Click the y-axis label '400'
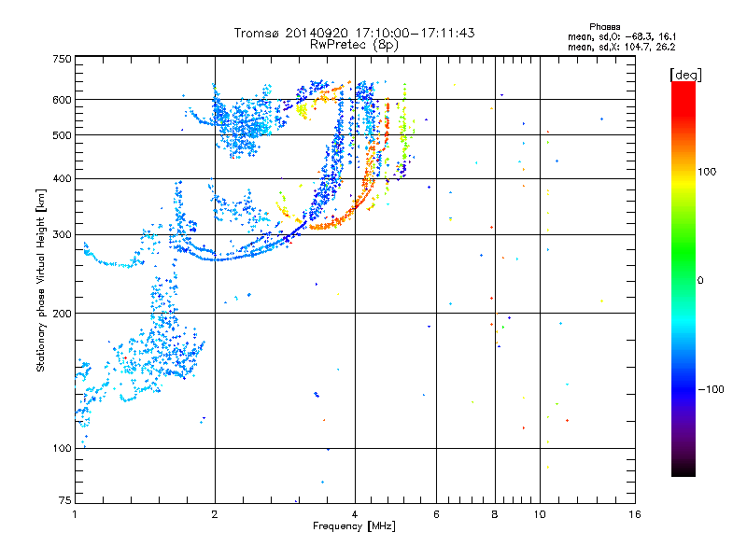 coord(62,178)
